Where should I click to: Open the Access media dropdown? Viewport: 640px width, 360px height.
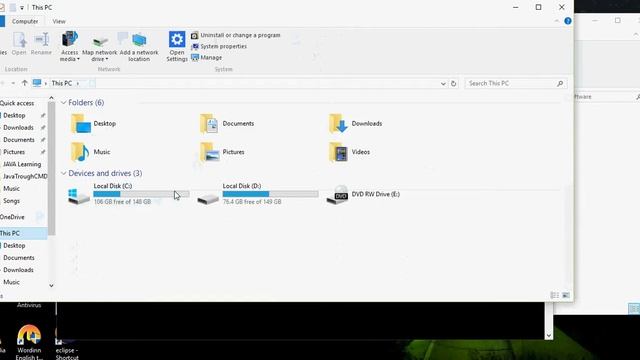click(x=69, y=47)
